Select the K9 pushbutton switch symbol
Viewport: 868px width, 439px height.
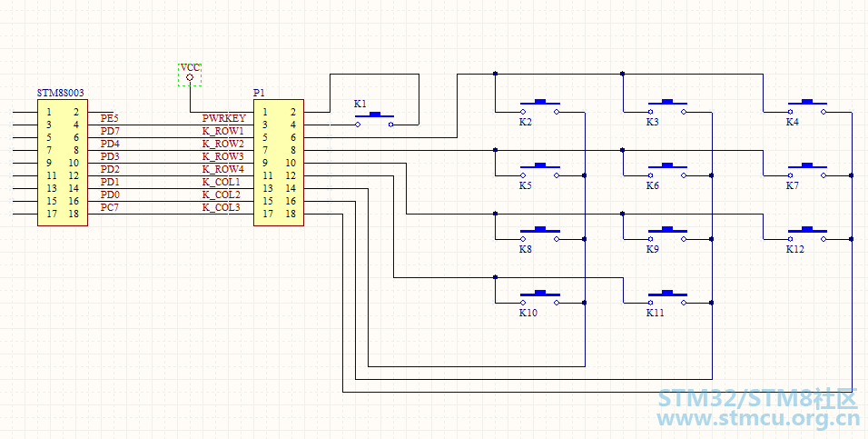click(667, 234)
